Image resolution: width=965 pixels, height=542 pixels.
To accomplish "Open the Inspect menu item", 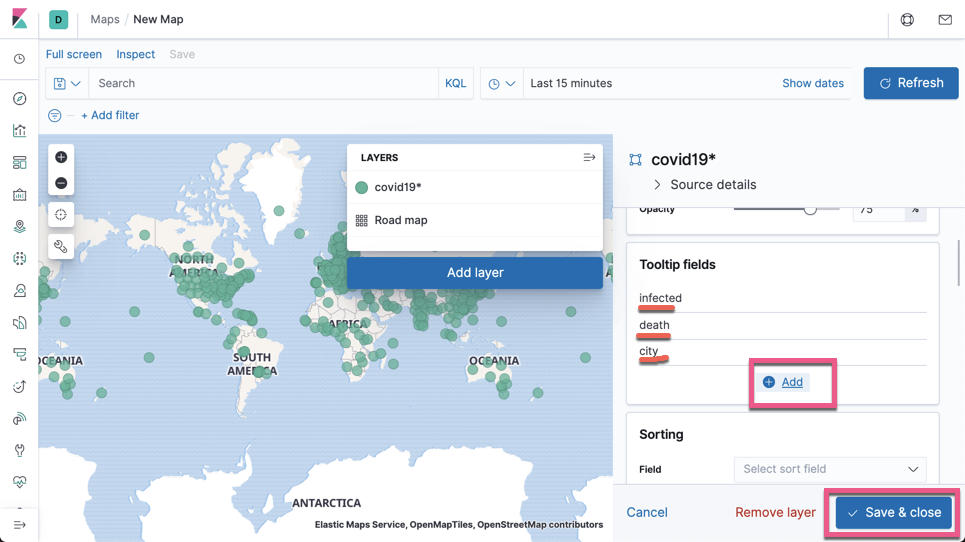I will [135, 54].
